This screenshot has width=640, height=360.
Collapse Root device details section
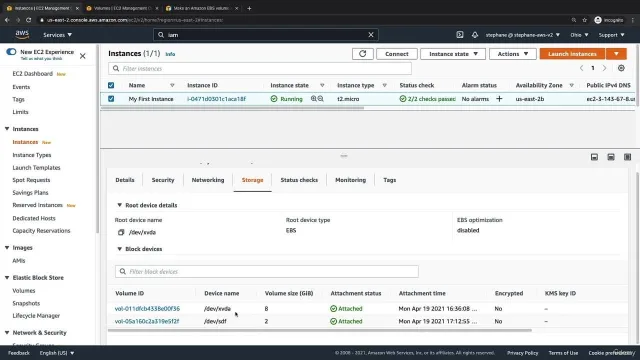click(120, 205)
